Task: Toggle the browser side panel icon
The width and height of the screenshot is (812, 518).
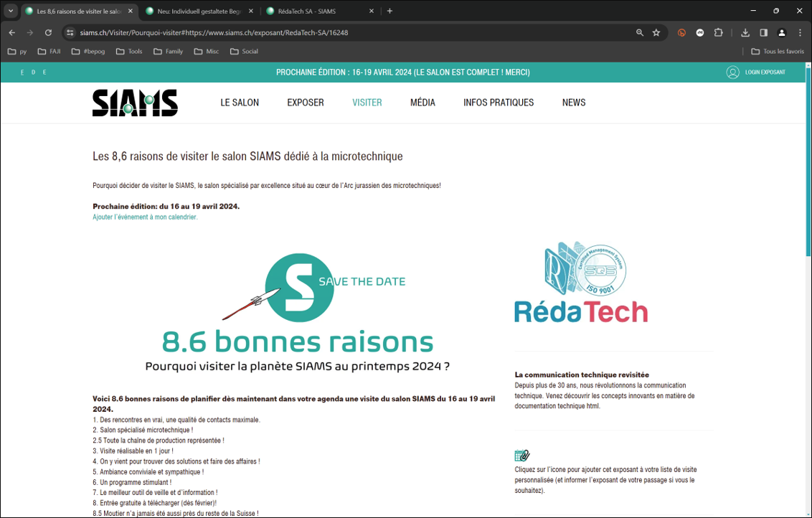Action: click(x=763, y=32)
